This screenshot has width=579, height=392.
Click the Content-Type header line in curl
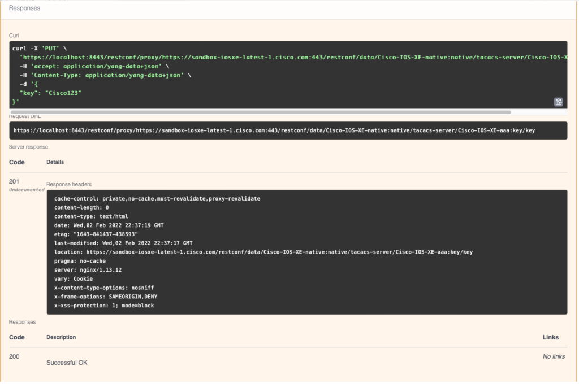point(105,75)
